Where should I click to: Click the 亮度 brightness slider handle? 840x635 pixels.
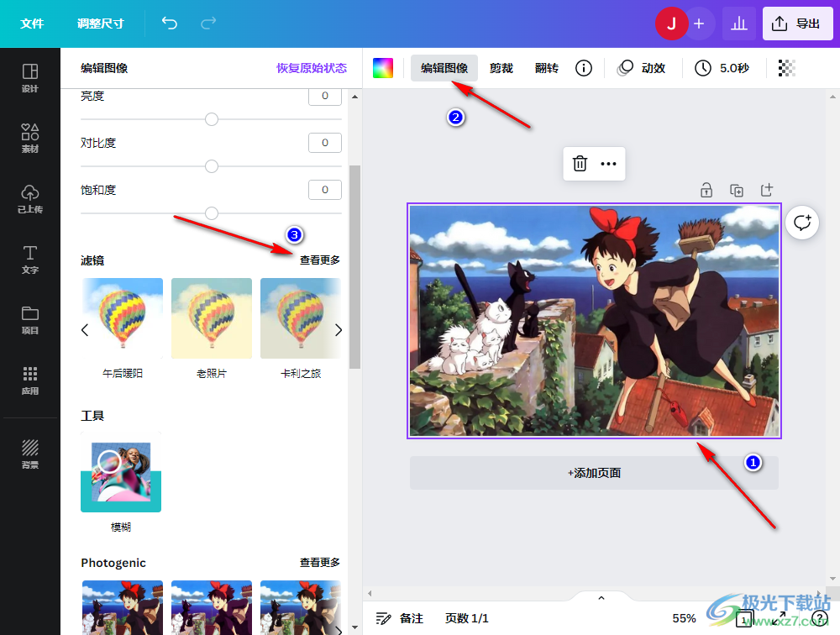(x=212, y=119)
